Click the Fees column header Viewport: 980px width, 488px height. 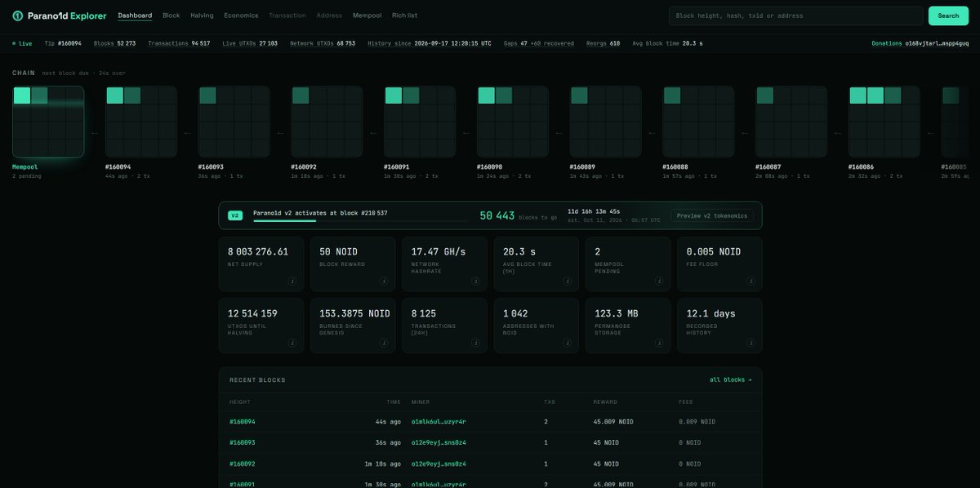click(686, 401)
